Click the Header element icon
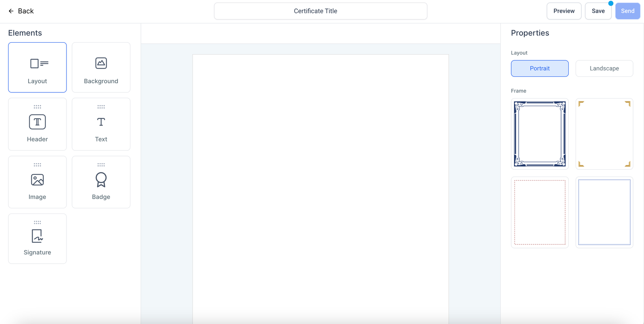 click(x=37, y=122)
